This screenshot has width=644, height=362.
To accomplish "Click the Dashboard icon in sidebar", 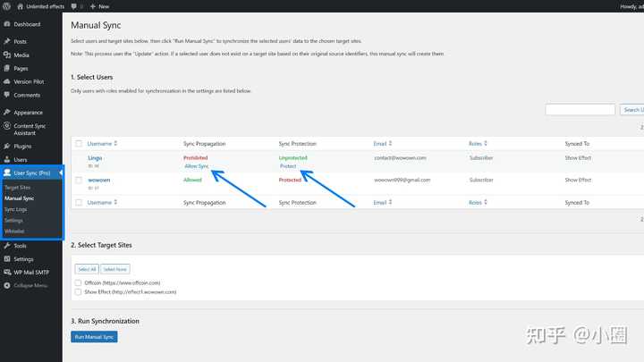I will 7,24.
